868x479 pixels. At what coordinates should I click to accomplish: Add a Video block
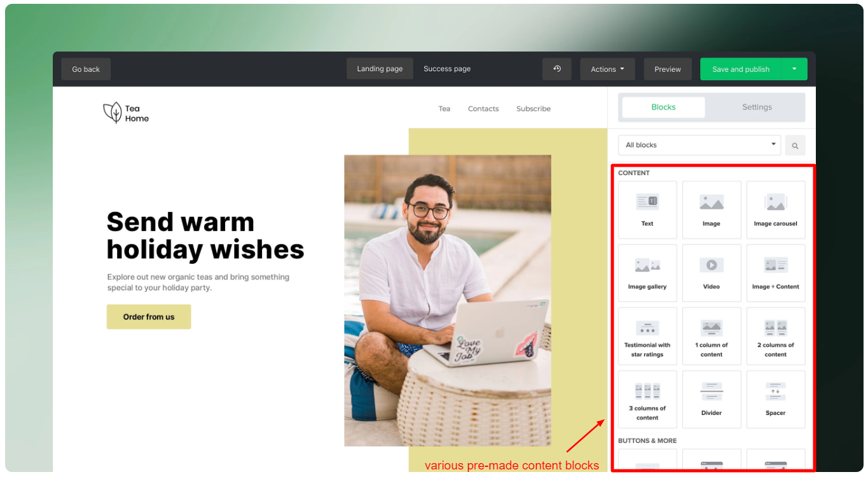coord(712,272)
